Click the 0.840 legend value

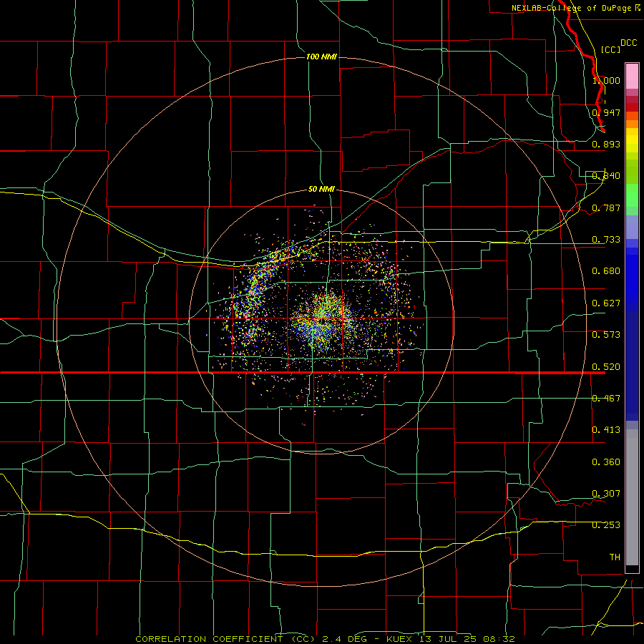coord(606,176)
